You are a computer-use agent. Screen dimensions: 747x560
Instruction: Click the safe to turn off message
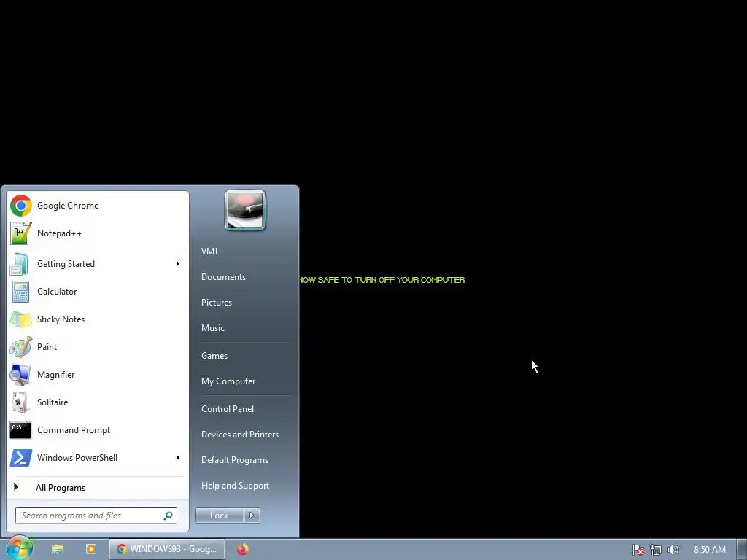(382, 280)
